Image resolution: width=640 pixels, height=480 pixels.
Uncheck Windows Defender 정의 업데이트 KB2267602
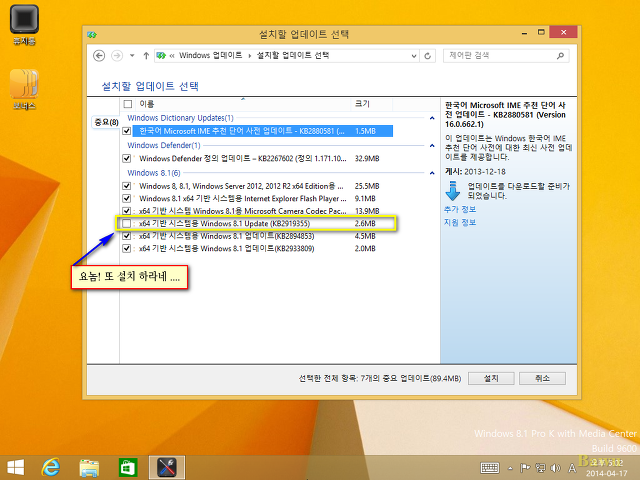[127, 158]
